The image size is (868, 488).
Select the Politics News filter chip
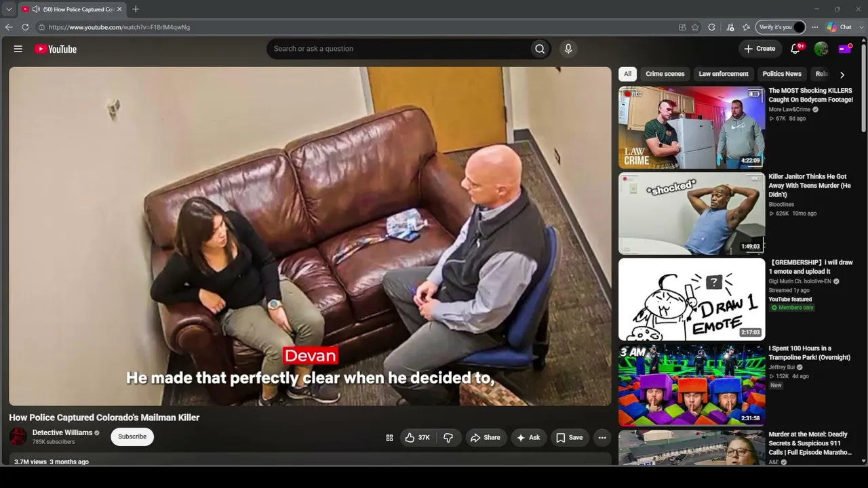782,74
